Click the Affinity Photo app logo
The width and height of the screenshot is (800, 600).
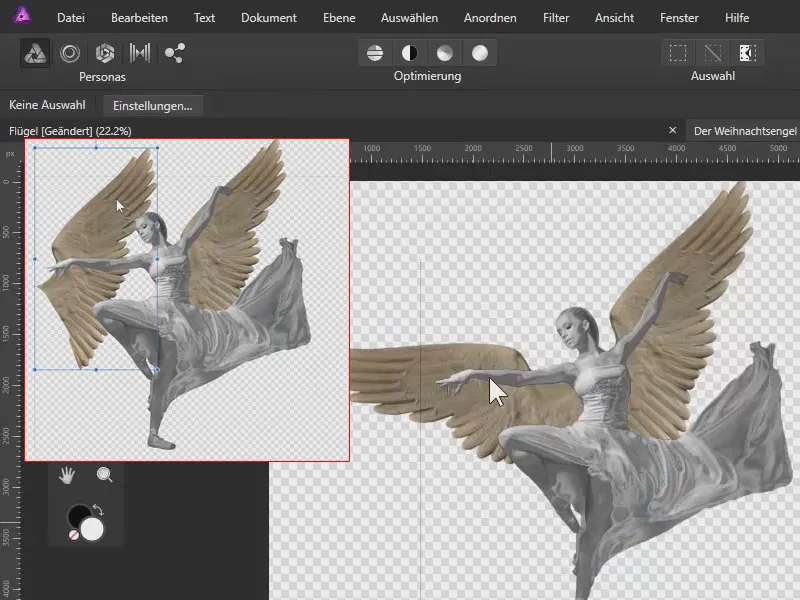(x=22, y=15)
